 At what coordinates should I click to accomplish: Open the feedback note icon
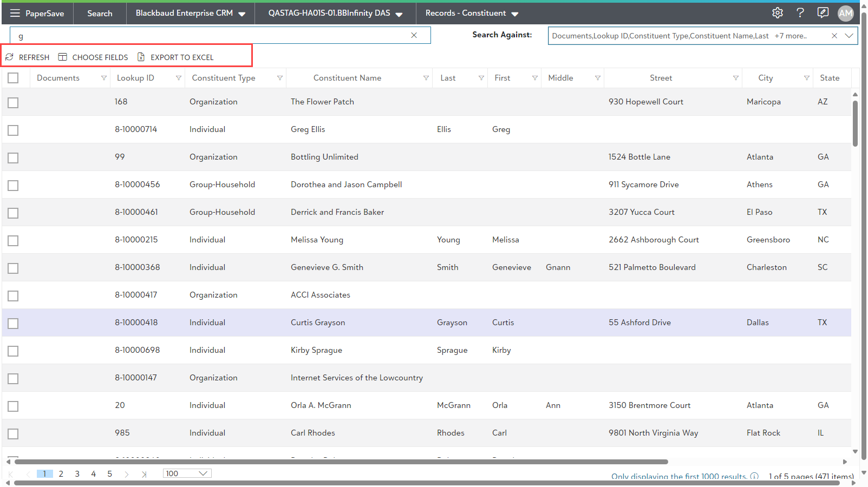coord(823,13)
